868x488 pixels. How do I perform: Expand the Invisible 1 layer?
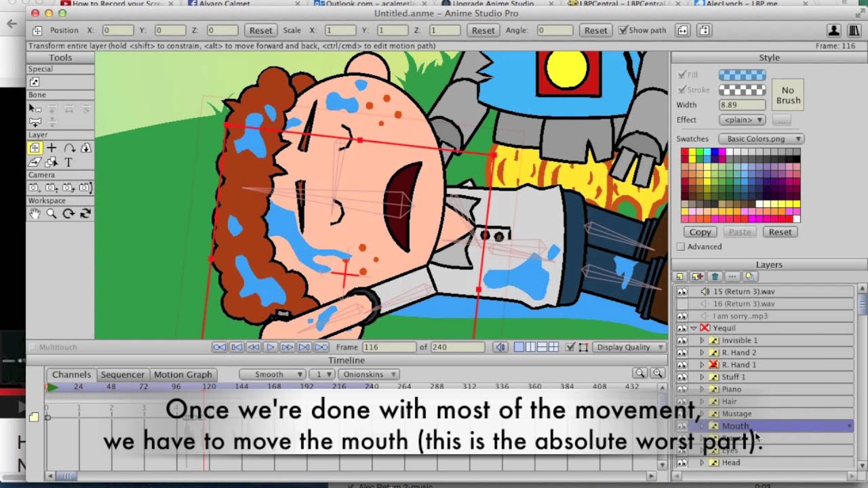pyautogui.click(x=702, y=340)
